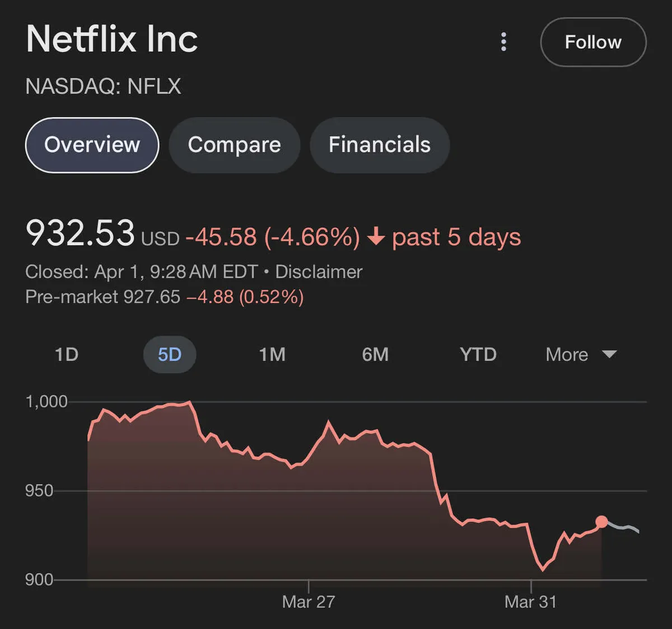Viewport: 672px width, 629px height.
Task: Open the three-dot more options menu
Action: [x=503, y=42]
